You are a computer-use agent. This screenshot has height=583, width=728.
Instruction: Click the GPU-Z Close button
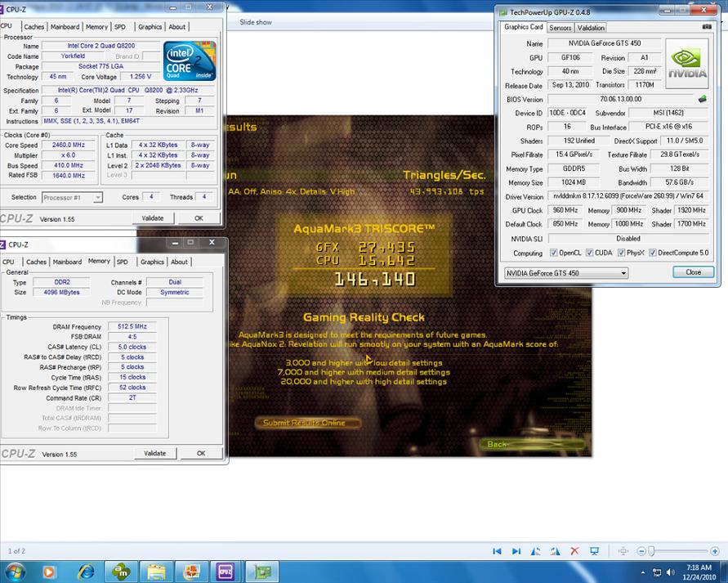693,272
